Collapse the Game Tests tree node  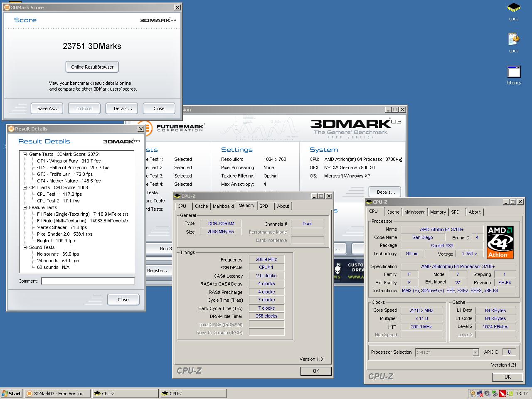(x=25, y=154)
